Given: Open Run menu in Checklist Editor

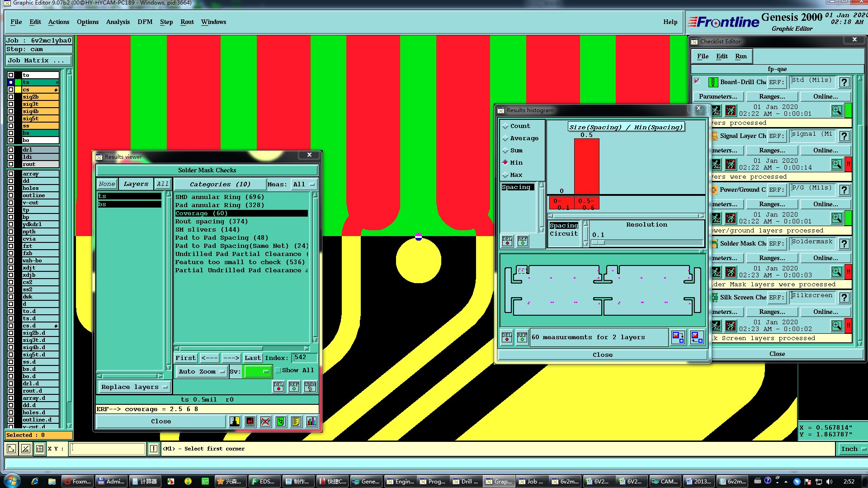Looking at the screenshot, I should pyautogui.click(x=741, y=56).
